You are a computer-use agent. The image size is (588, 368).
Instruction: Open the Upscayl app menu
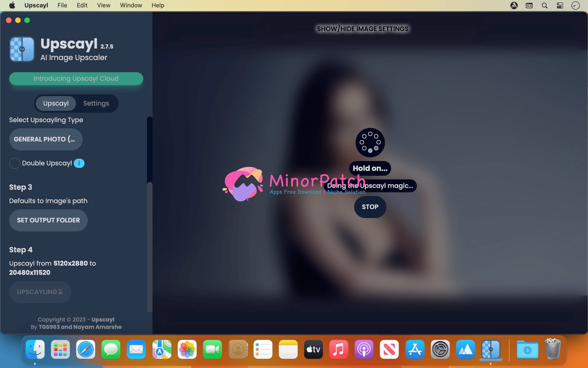tap(36, 6)
